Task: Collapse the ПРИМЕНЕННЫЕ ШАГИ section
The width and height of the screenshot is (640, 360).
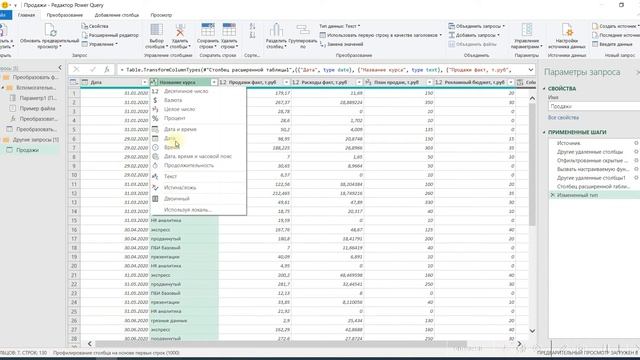Action: tap(544, 132)
